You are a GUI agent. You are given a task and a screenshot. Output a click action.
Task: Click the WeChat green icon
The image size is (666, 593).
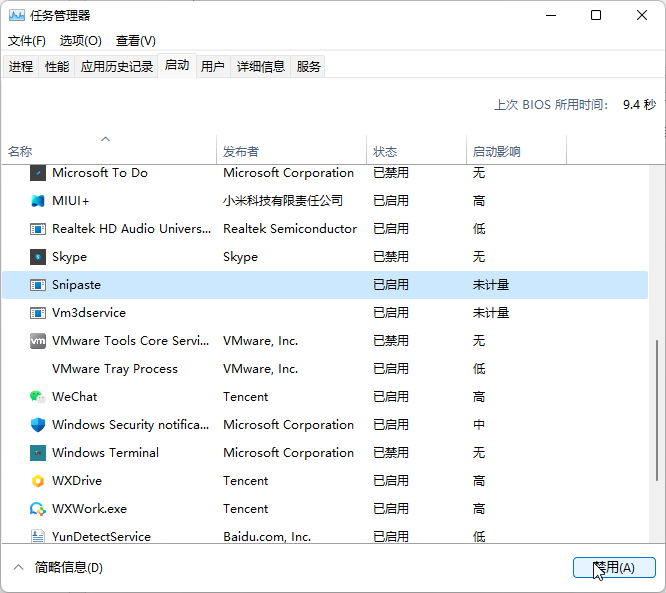[38, 397]
